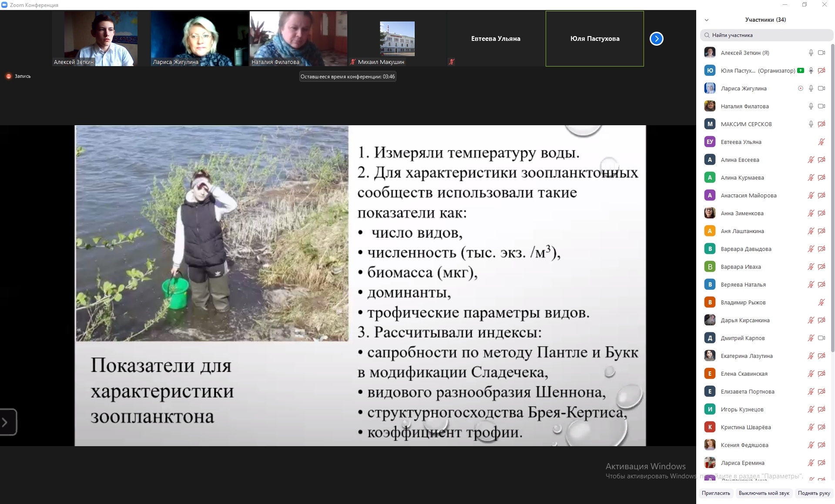The width and height of the screenshot is (835, 504).
Task: Show next video thumbnails with blue arrow
Action: 656,39
